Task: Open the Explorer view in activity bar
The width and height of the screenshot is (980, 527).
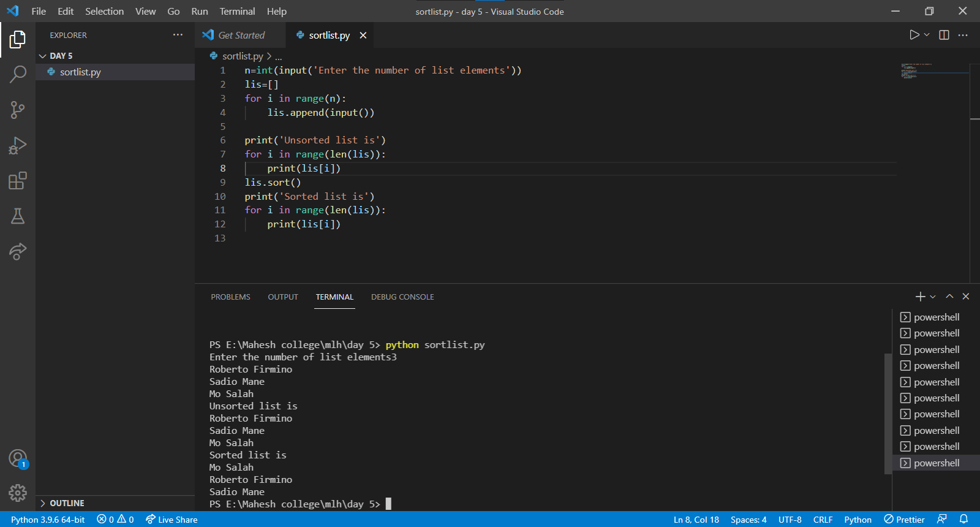Action: 18,39
